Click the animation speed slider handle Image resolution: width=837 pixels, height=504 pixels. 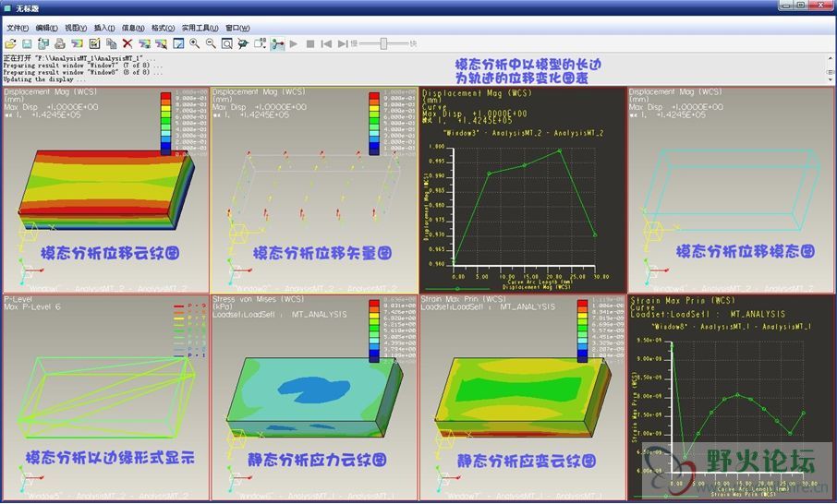click(x=383, y=43)
